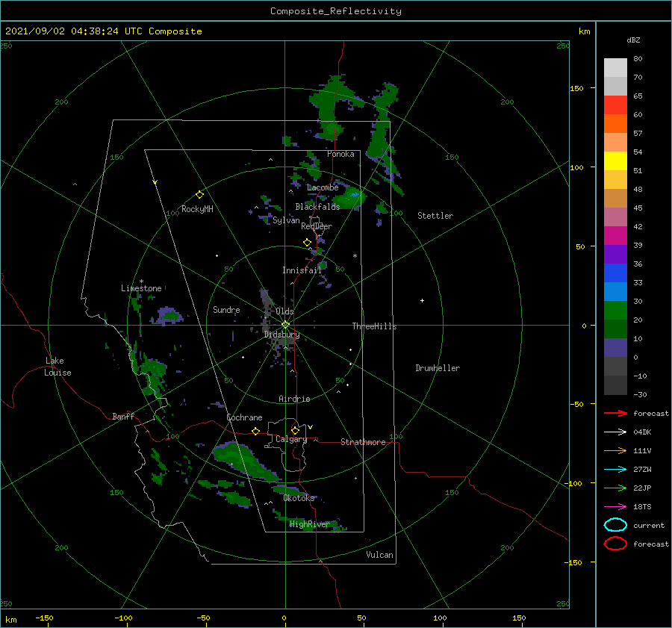Image resolution: width=672 pixels, height=628 pixels.
Task: Click the Sundre label
Action: tap(226, 309)
